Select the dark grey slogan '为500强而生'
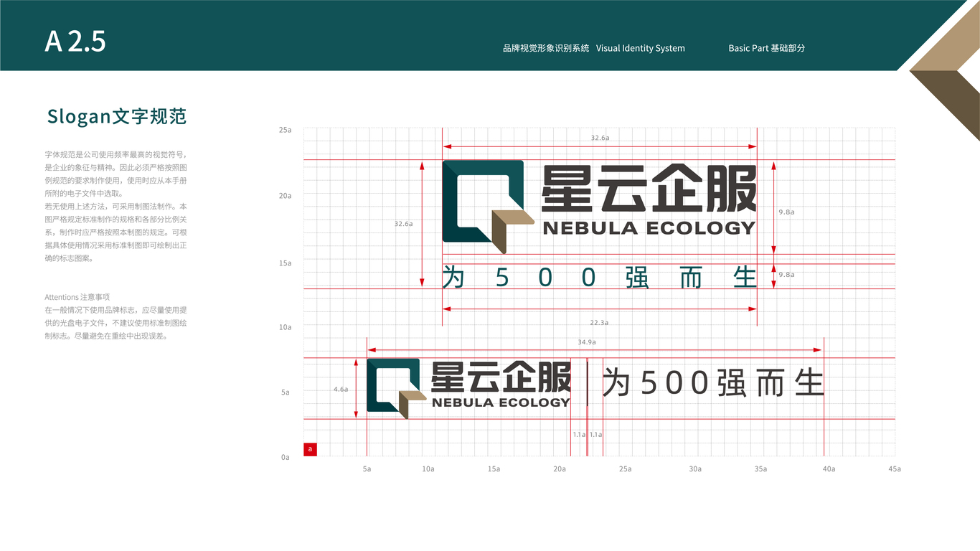 (712, 382)
